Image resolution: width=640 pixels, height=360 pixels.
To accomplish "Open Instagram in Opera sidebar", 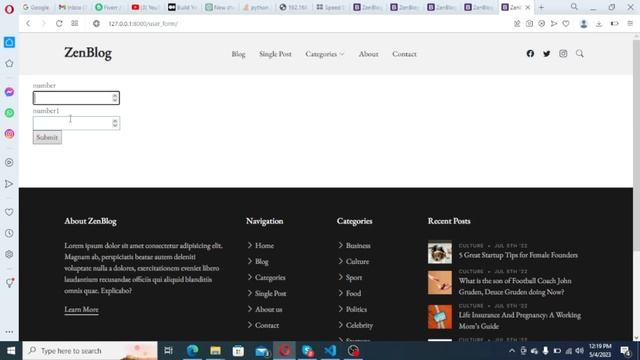I will click(x=9, y=134).
